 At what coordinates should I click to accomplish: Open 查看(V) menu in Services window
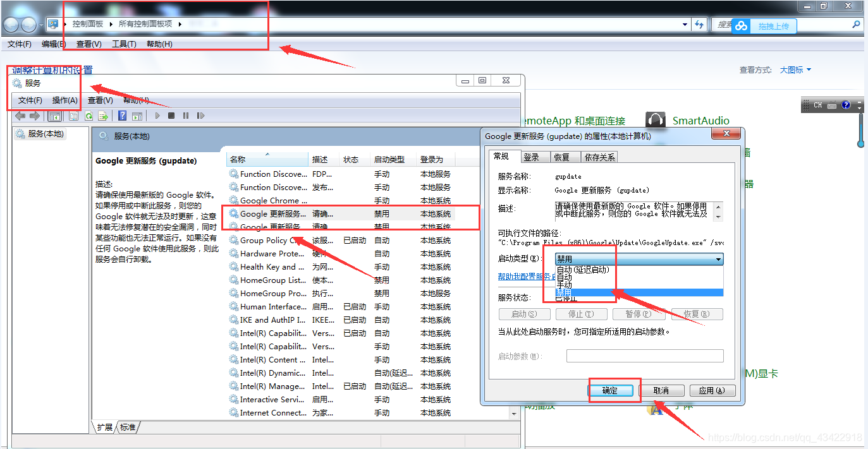pos(100,100)
